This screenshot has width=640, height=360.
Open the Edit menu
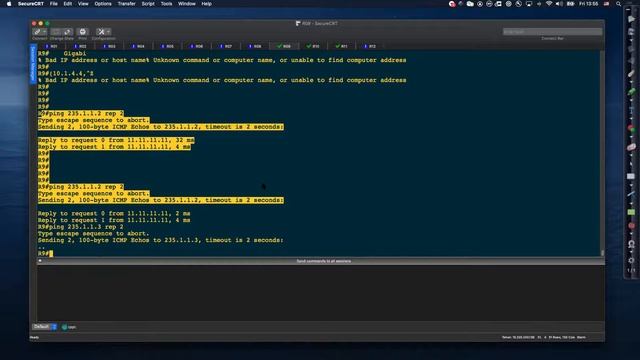[68, 4]
